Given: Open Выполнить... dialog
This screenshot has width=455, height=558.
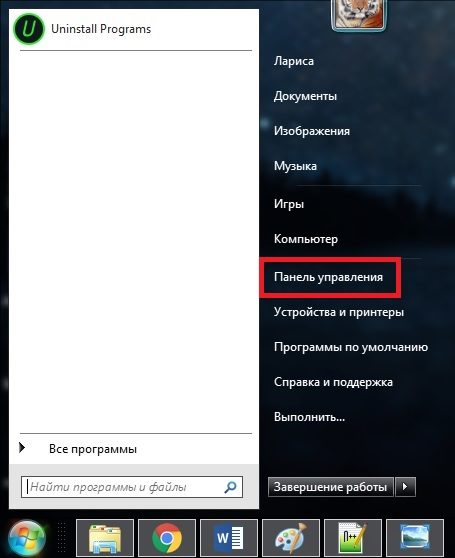Looking at the screenshot, I should coord(309,416).
